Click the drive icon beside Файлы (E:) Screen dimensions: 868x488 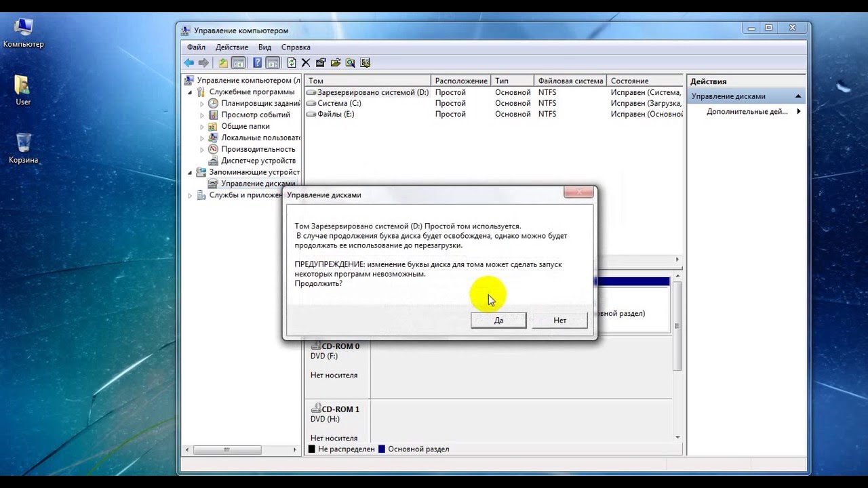pyautogui.click(x=311, y=114)
